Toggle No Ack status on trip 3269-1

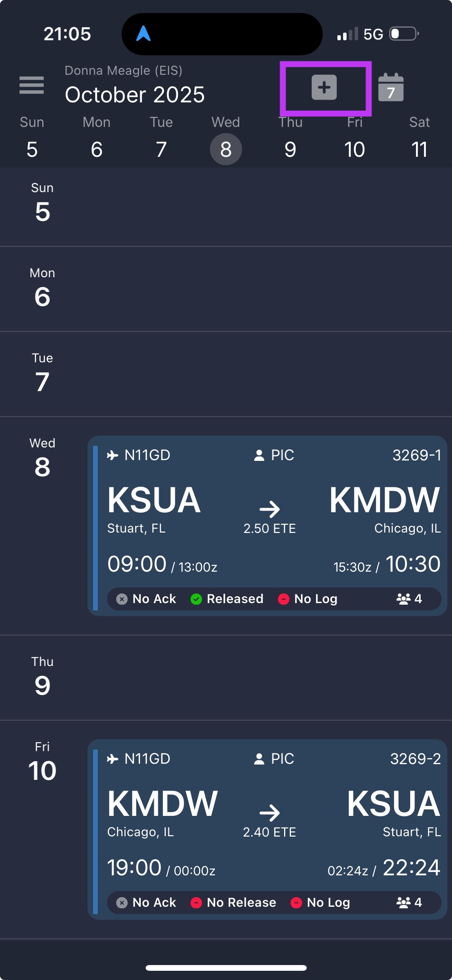pos(146,599)
